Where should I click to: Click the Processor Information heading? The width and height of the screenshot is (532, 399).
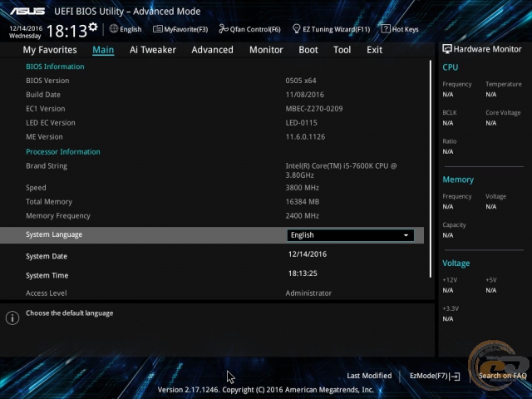pyautogui.click(x=63, y=151)
